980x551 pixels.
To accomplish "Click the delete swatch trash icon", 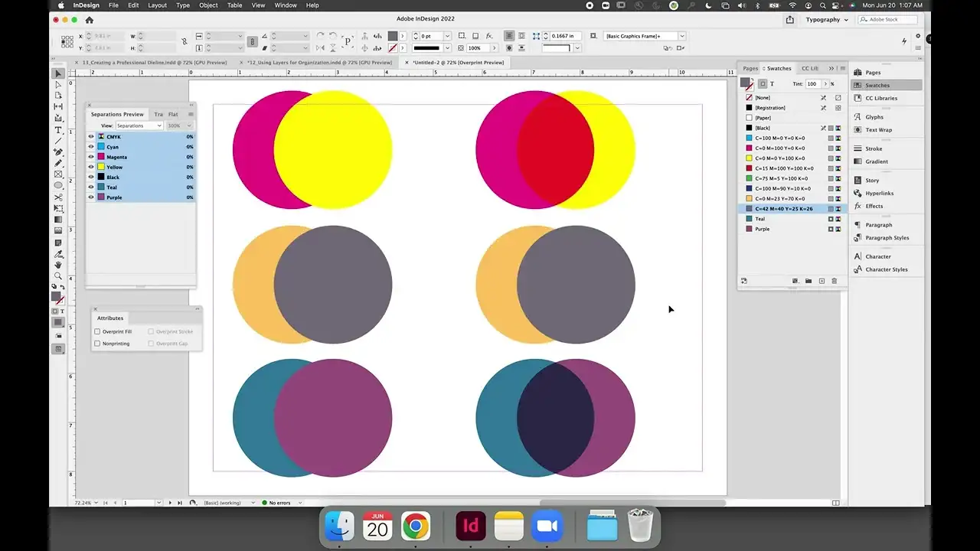I will [835, 281].
